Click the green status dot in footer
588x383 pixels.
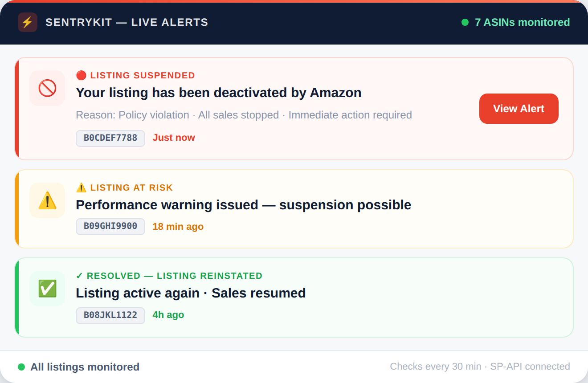[x=21, y=367]
